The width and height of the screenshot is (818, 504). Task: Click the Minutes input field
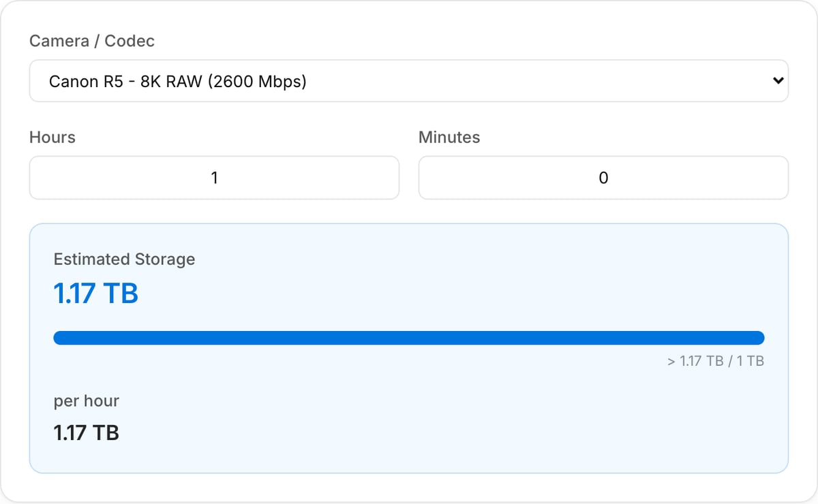click(603, 178)
